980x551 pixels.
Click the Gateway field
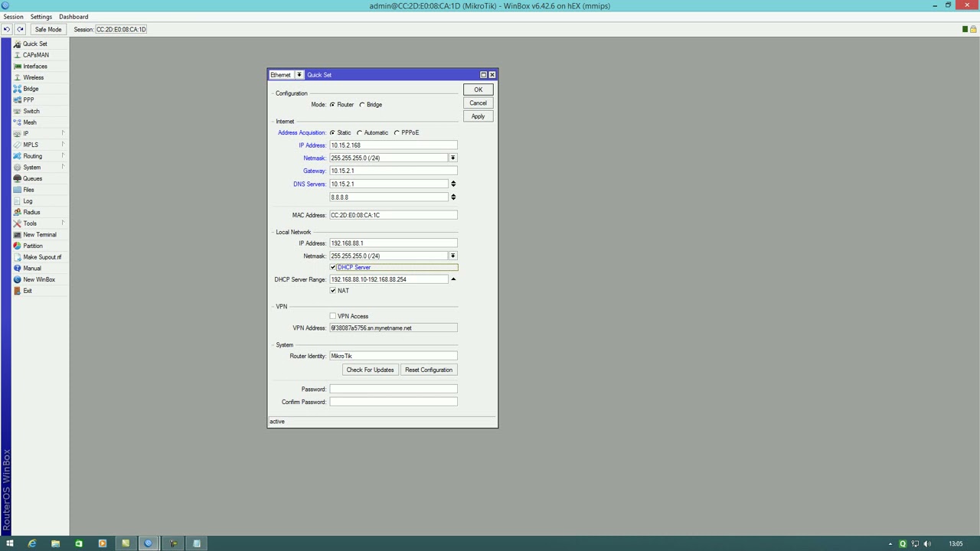394,171
